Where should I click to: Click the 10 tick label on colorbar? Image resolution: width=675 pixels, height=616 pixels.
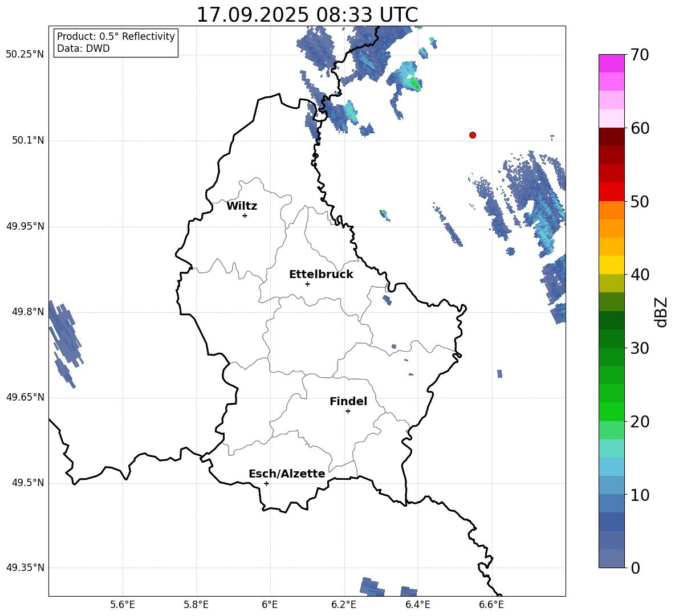(640, 495)
